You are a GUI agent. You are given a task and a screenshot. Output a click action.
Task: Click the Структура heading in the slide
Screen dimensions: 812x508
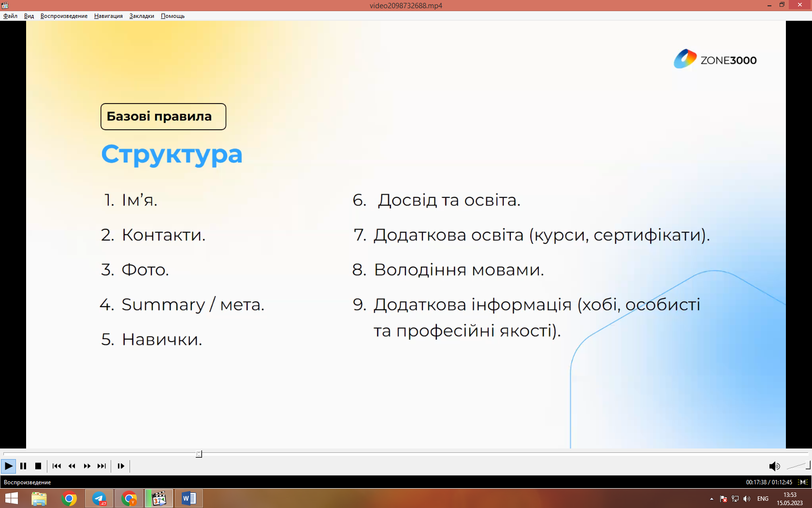pos(172,154)
